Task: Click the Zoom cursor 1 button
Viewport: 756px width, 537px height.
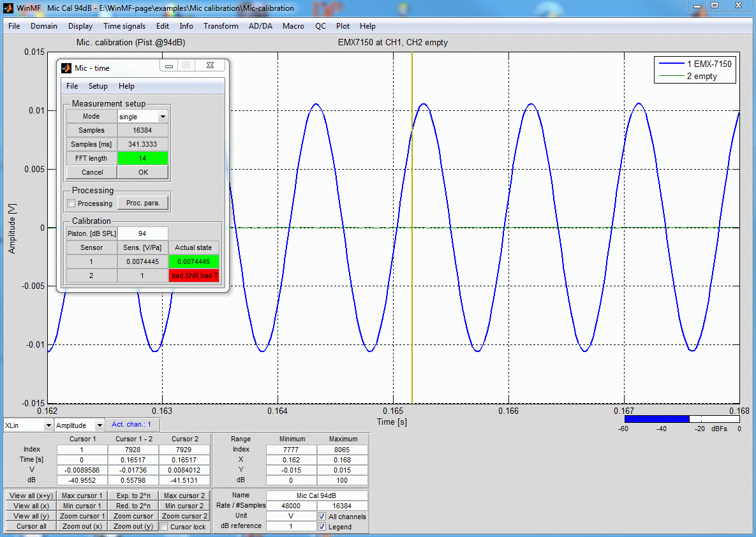Action: [82, 516]
